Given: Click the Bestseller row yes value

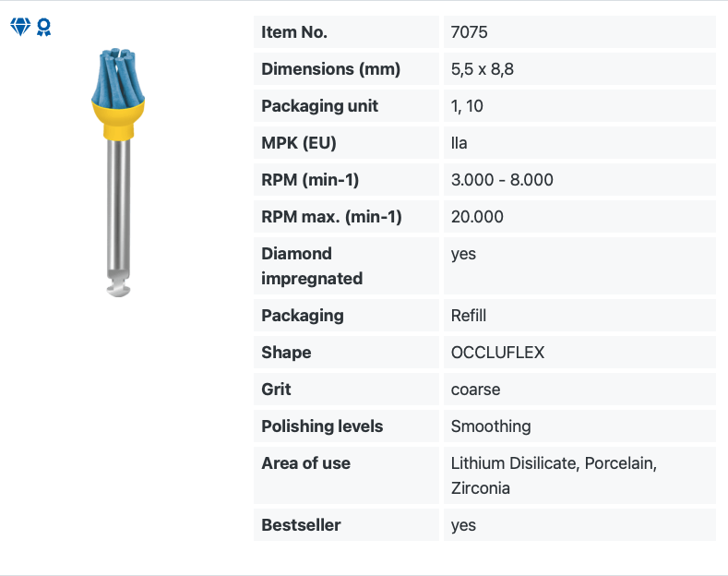Looking at the screenshot, I should pyautogui.click(x=463, y=525).
